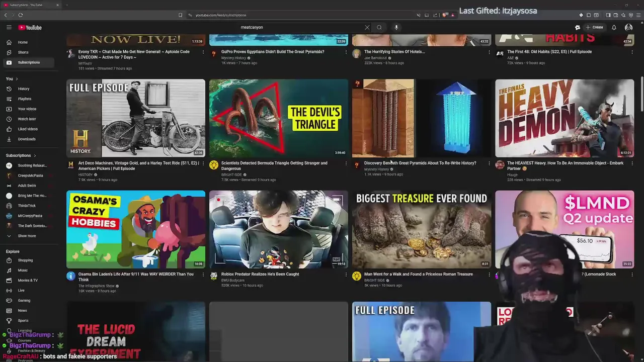Click the Create button

click(x=594, y=28)
